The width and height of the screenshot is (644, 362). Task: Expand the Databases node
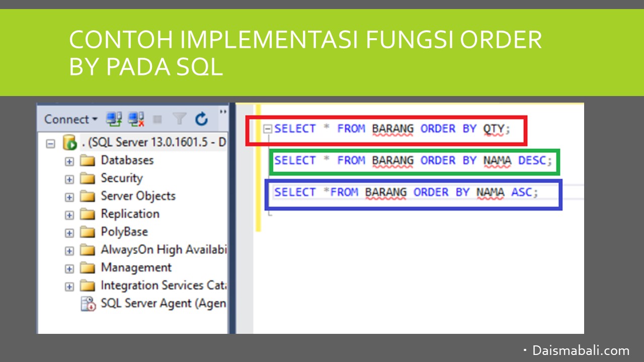point(69,161)
